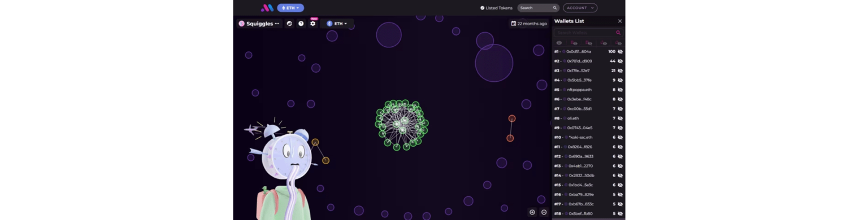
Task: Open the 22 months ago date picker
Action: click(529, 24)
